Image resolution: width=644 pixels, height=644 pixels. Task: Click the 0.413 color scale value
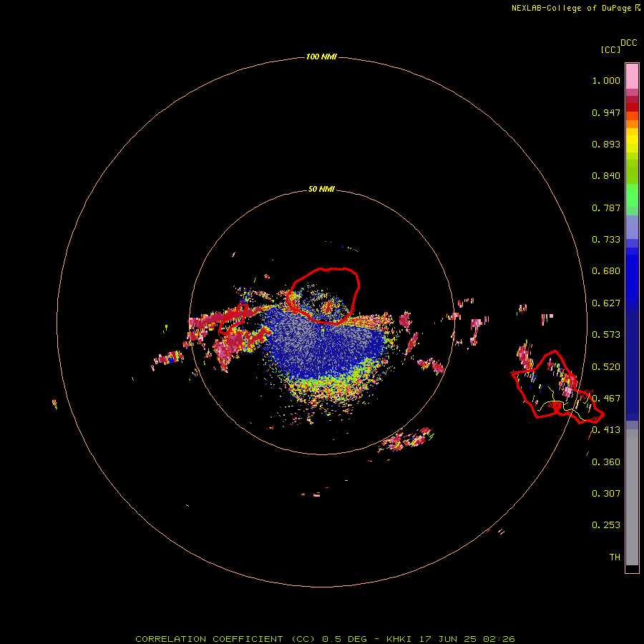click(606, 430)
